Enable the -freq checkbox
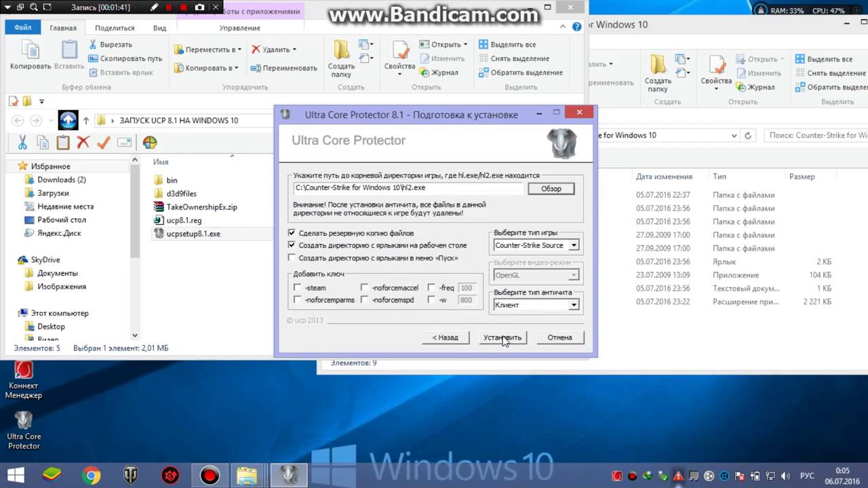The width and height of the screenshot is (868, 488). (x=431, y=288)
